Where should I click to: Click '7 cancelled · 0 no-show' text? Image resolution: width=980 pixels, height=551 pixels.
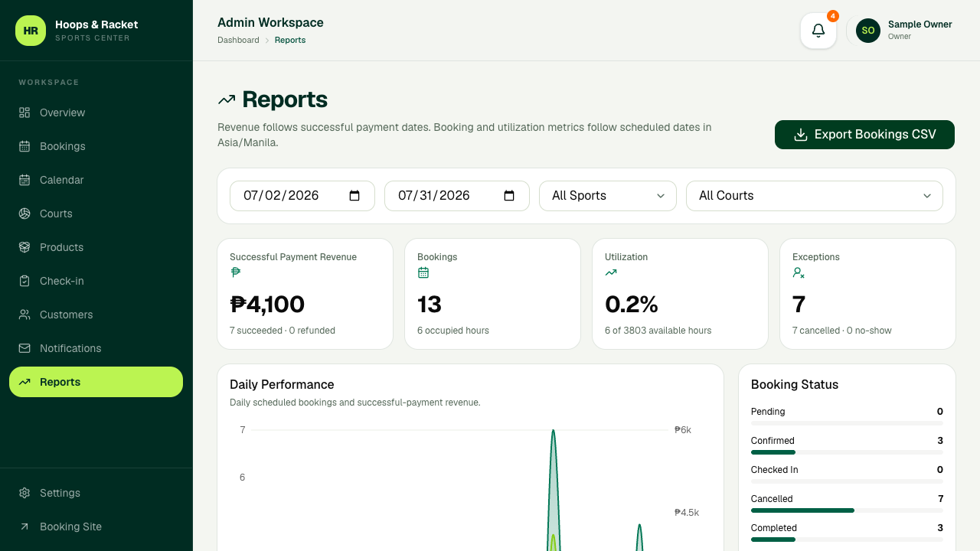click(x=842, y=331)
